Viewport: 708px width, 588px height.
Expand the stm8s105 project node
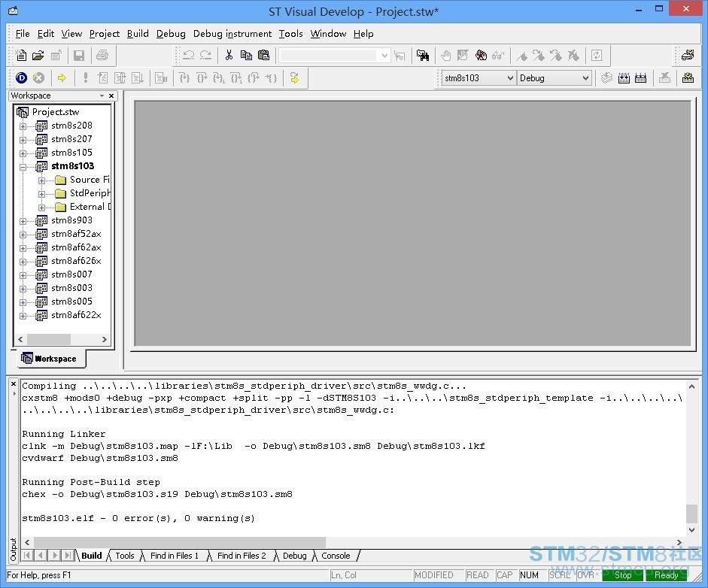23,153
